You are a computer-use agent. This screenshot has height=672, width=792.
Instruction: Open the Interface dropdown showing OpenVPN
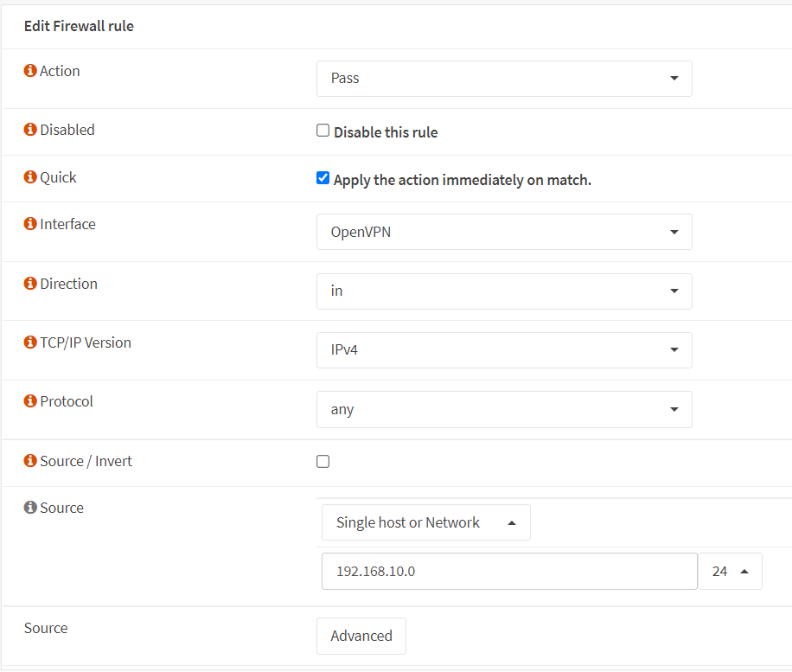(504, 232)
